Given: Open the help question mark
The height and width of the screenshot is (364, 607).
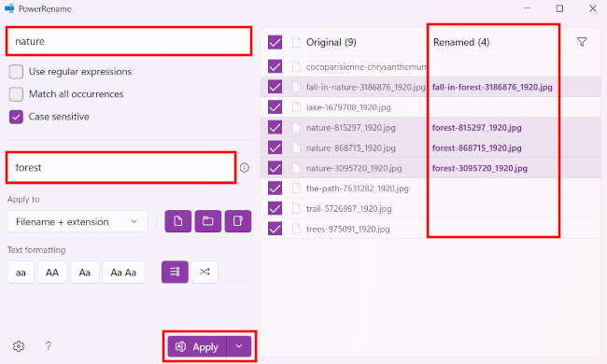Looking at the screenshot, I should coord(48,346).
